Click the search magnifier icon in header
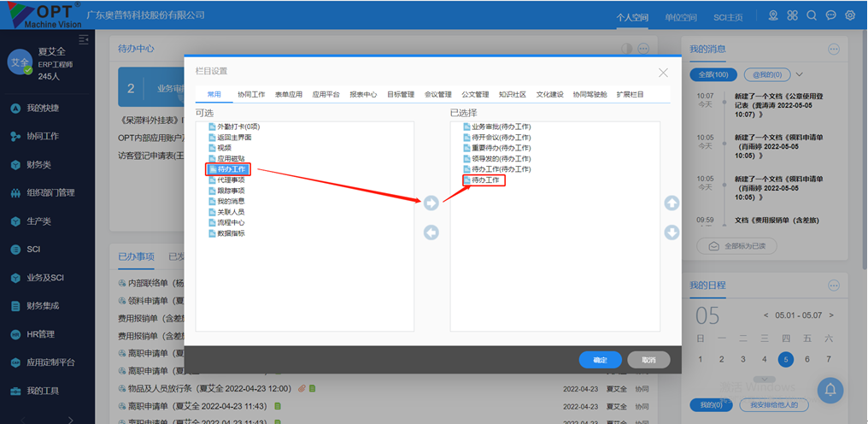868x424 pixels. coord(812,15)
